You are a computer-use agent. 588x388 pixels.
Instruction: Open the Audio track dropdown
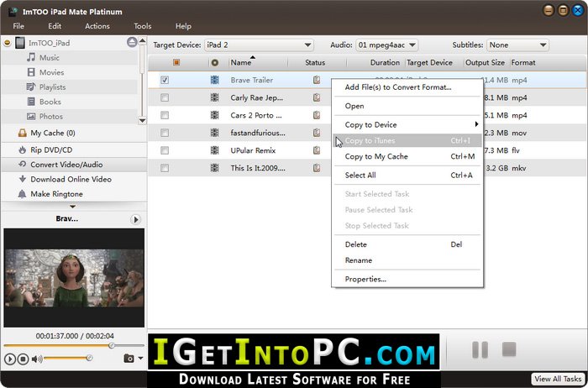click(x=386, y=45)
